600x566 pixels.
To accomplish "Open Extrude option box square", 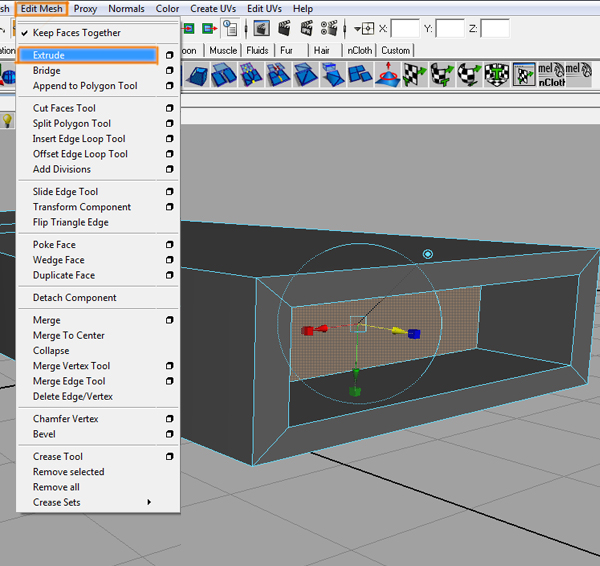I will (x=170, y=55).
